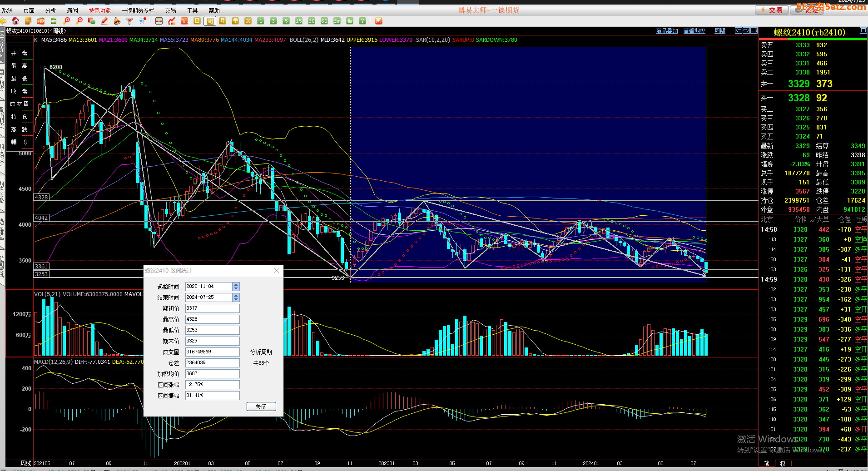Click the 加权均价 value field
Screen dimensions: 868x471
(x=212, y=374)
